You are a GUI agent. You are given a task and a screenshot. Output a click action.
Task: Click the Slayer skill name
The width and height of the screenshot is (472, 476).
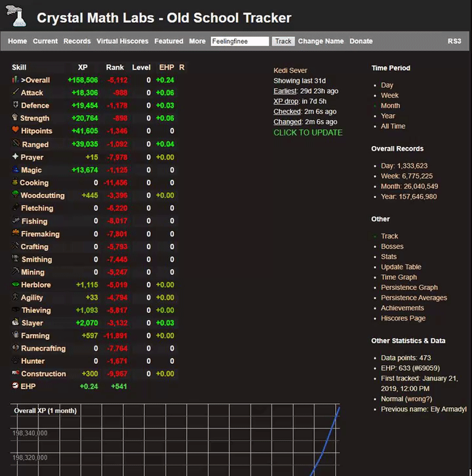[x=32, y=323]
